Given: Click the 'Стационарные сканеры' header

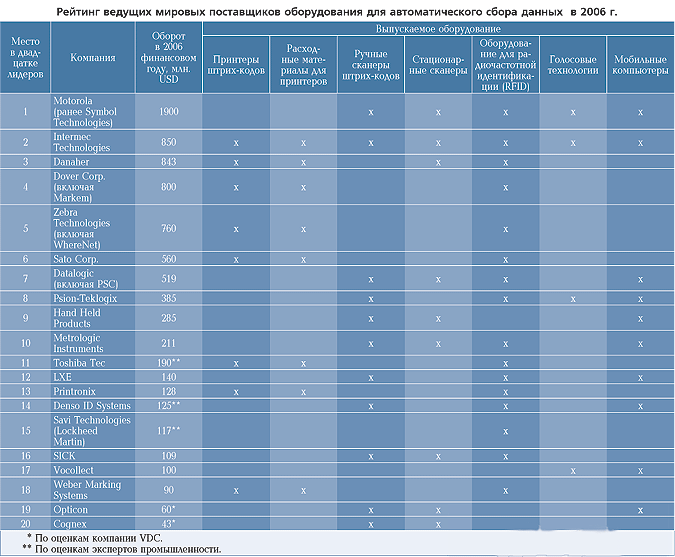Looking at the screenshot, I should [x=438, y=65].
